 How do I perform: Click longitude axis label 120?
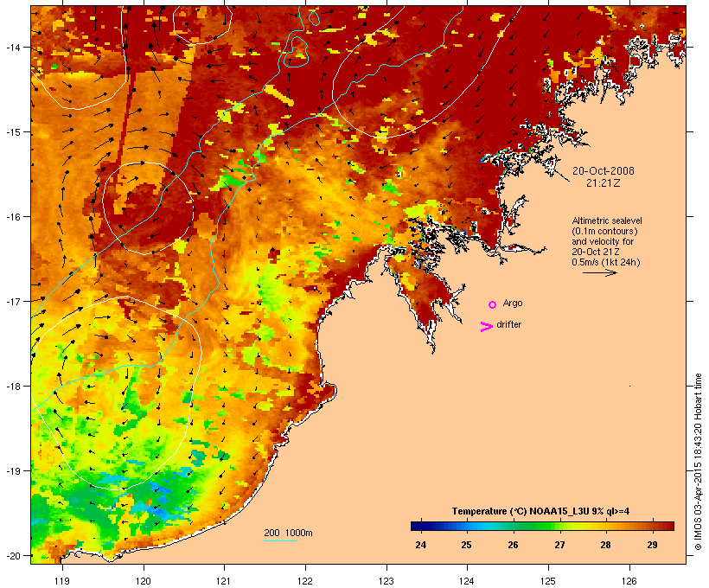point(144,581)
